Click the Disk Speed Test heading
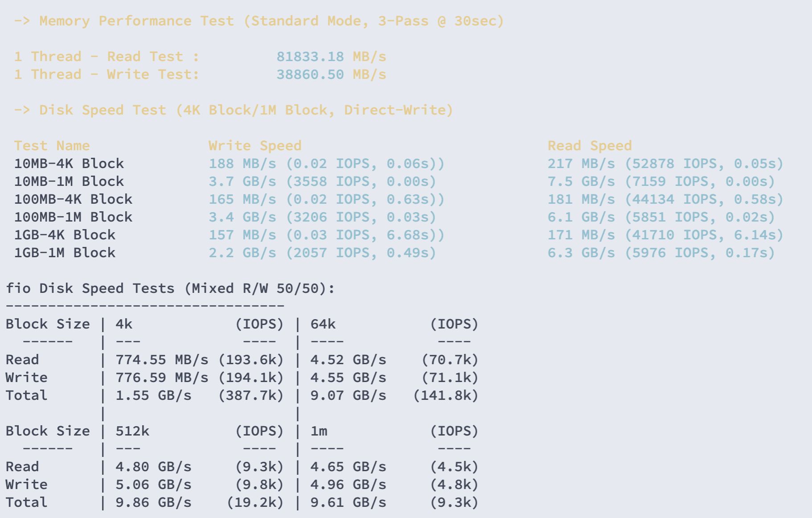The image size is (812, 518). click(x=234, y=110)
